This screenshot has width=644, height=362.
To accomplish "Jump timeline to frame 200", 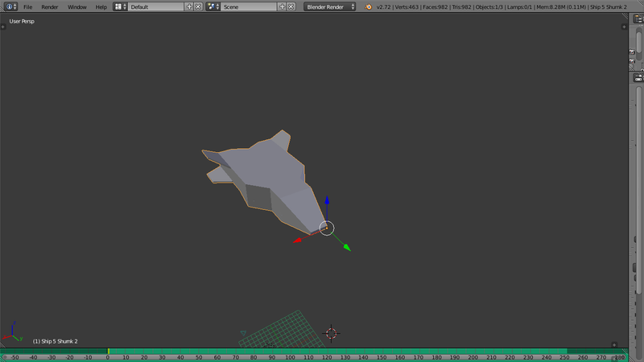I will coord(473,357).
